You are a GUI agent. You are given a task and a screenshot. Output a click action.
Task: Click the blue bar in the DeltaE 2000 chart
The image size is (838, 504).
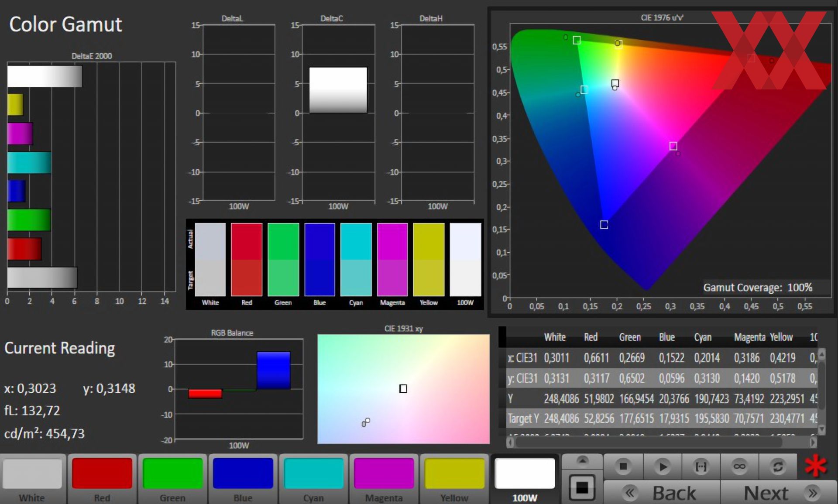(17, 191)
